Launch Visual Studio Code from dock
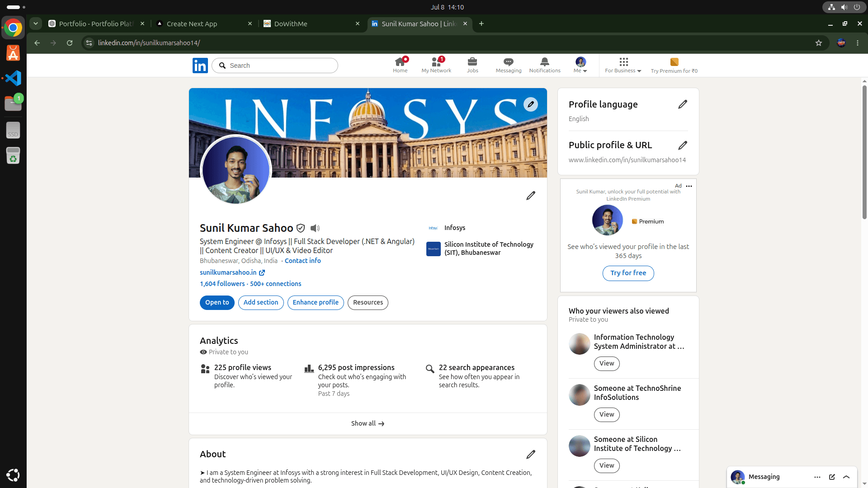The height and width of the screenshot is (488, 868). (x=13, y=78)
